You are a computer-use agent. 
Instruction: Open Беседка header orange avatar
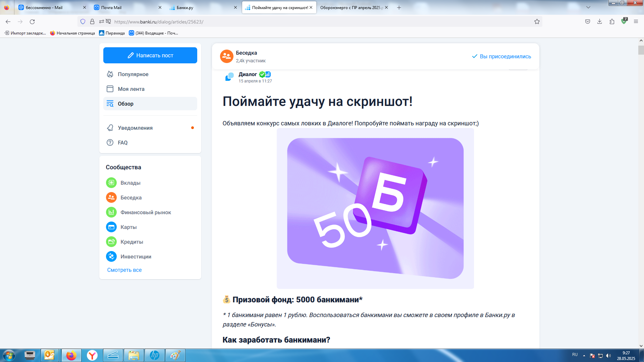coord(227,56)
